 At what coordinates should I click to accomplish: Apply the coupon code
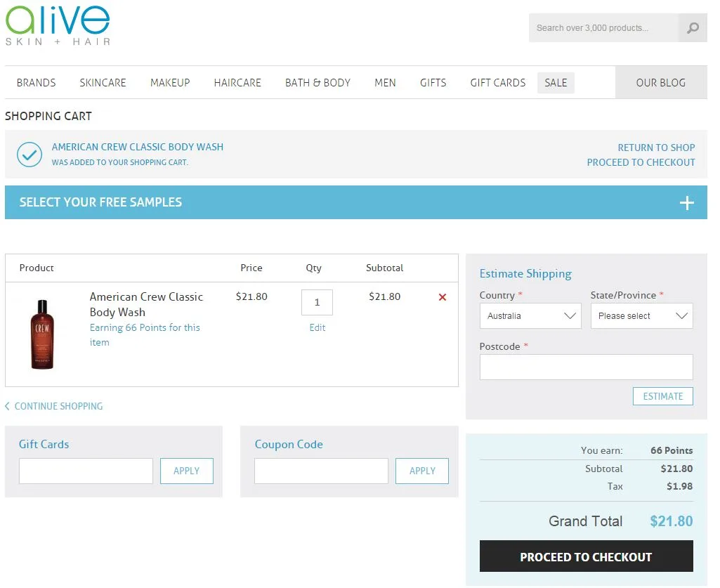point(422,471)
